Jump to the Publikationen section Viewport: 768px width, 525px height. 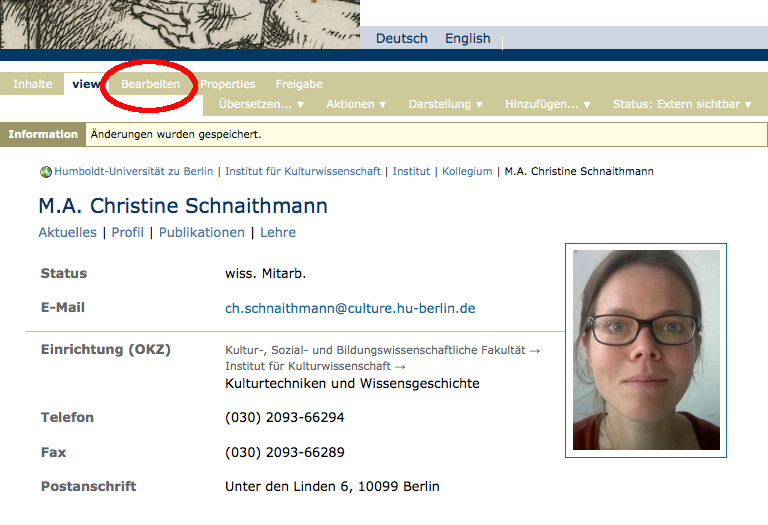pos(202,232)
